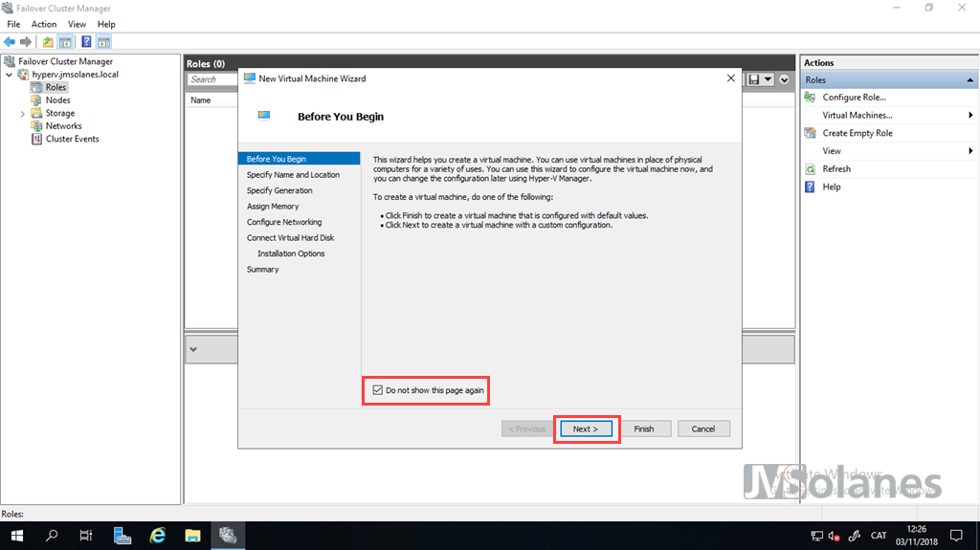Screen dimensions: 980x550
Task: Close the New Virtual Machine Wizard dialog
Action: coord(730,78)
